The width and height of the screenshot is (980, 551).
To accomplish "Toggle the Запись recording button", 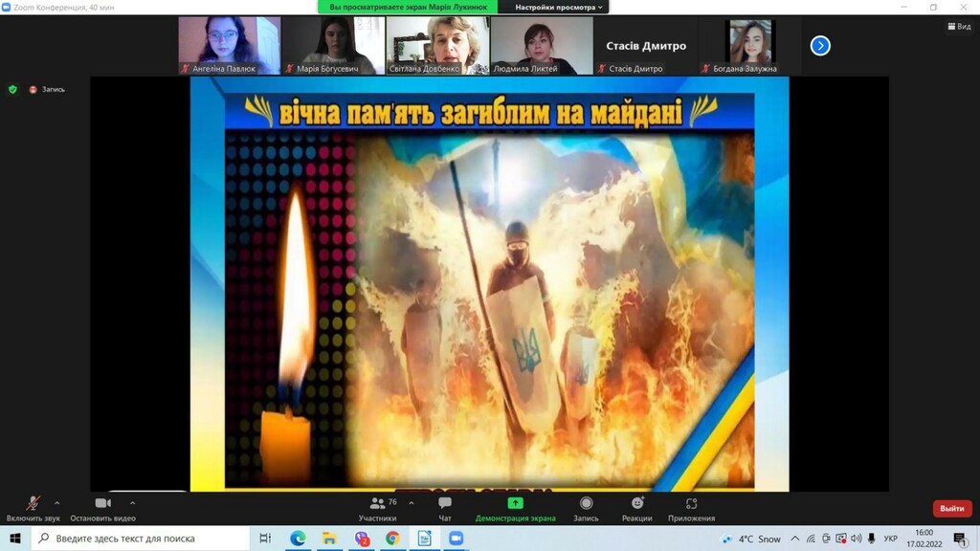I will (x=586, y=504).
